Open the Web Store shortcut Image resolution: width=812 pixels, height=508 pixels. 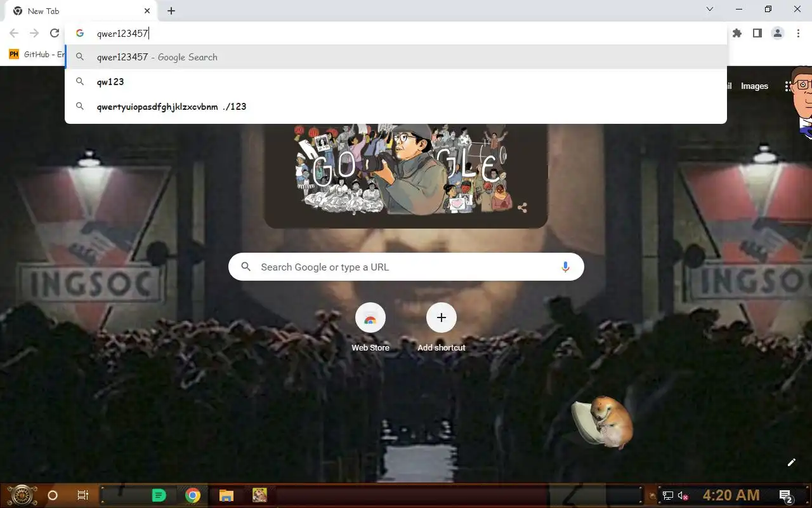370,327
